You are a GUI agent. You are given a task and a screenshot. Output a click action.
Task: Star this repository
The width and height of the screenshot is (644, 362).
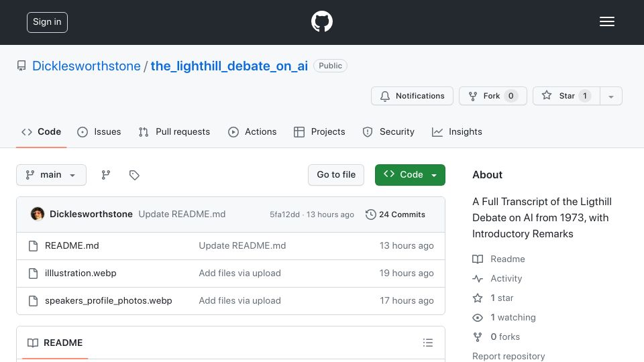[x=566, y=96]
